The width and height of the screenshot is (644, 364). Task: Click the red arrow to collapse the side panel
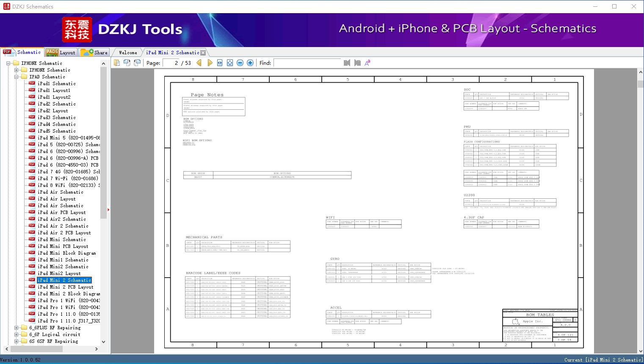pyautogui.click(x=108, y=209)
